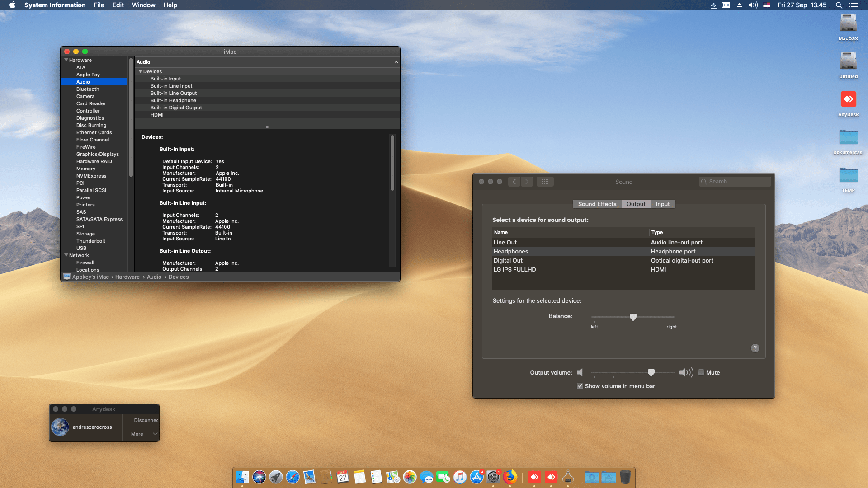Viewport: 868px width, 488px height.
Task: Open Spotlight search in menu bar
Action: (x=839, y=5)
